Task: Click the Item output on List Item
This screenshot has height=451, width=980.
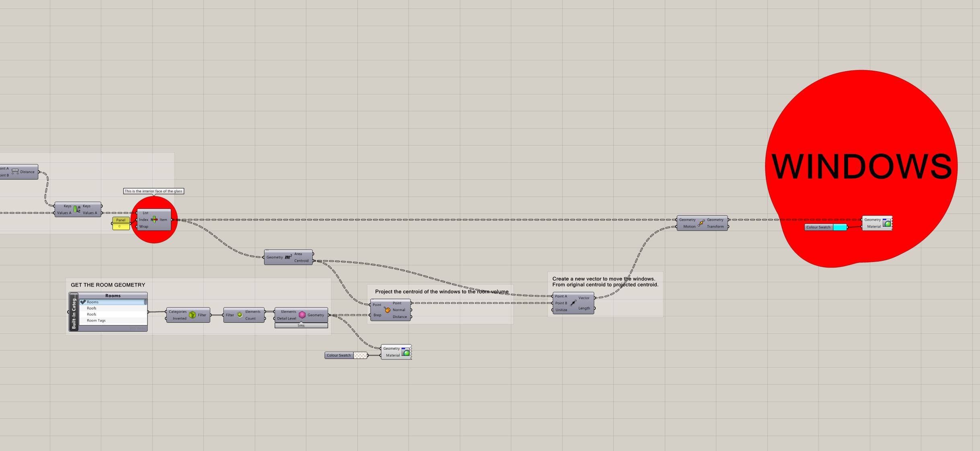Action: click(x=163, y=219)
